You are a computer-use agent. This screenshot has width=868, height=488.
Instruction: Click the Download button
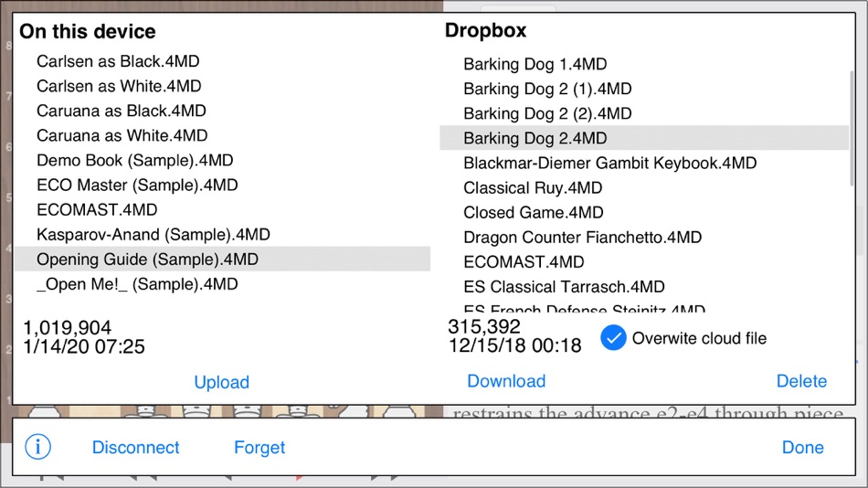coord(506,380)
